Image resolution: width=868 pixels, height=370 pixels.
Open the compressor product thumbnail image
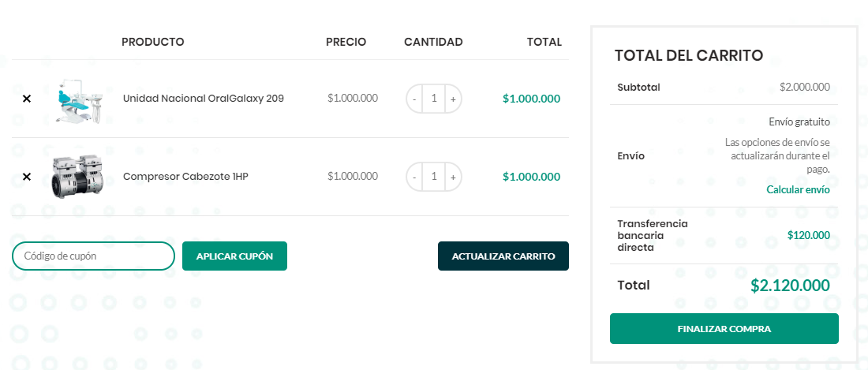point(77,177)
